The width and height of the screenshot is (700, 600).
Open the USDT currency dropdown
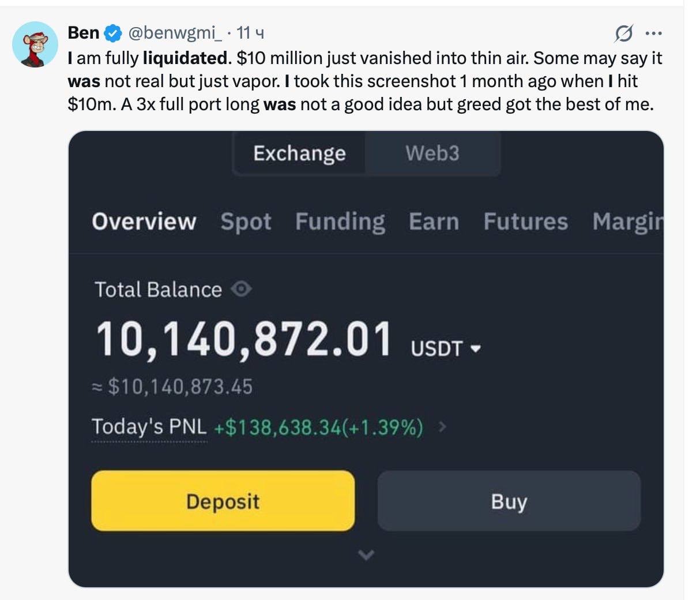(476, 348)
